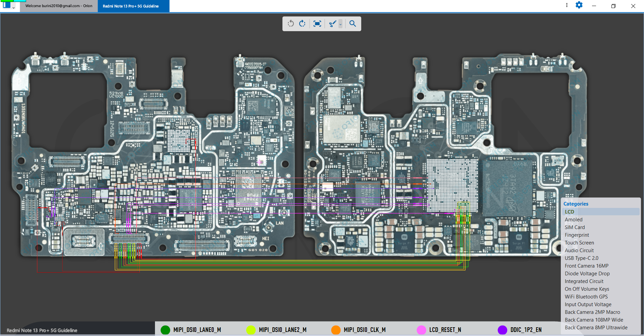644x336 pixels.
Task: Select Fingerprint category
Action: [x=601, y=235]
